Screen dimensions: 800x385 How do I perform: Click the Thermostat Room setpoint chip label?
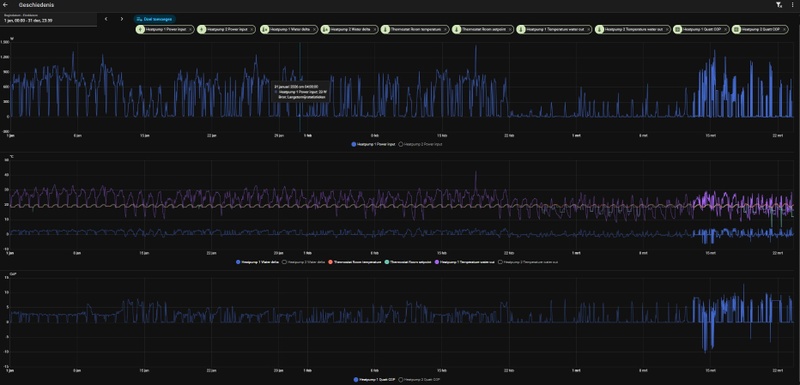click(483, 30)
